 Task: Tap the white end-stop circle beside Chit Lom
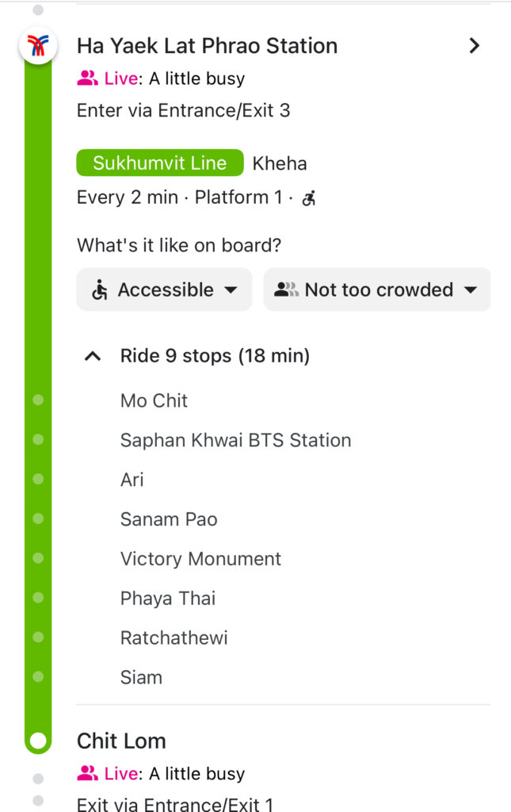tap(38, 741)
